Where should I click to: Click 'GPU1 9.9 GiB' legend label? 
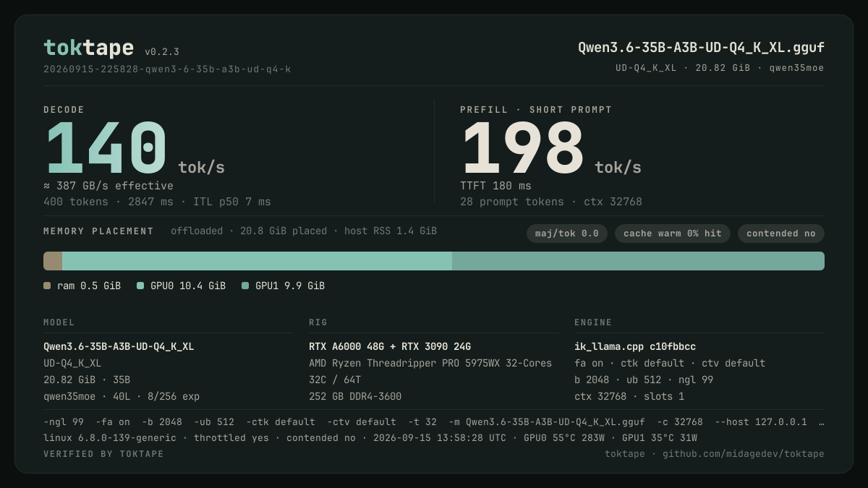(x=290, y=286)
